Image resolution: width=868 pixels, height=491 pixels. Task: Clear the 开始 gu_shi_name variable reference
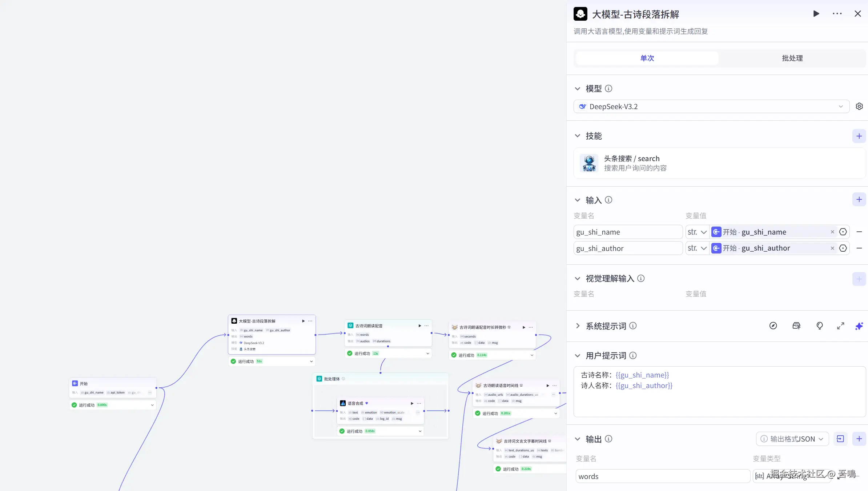point(832,232)
